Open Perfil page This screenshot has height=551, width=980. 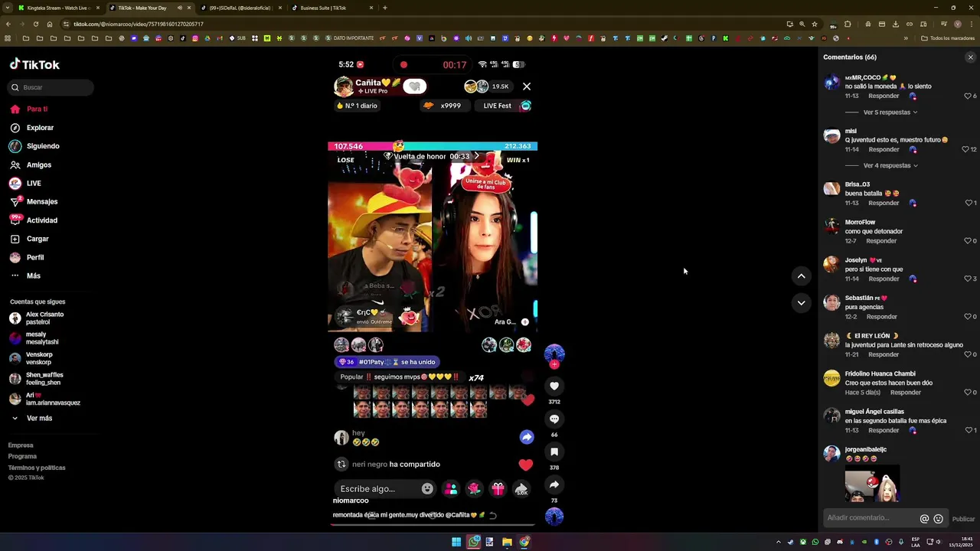[27, 257]
